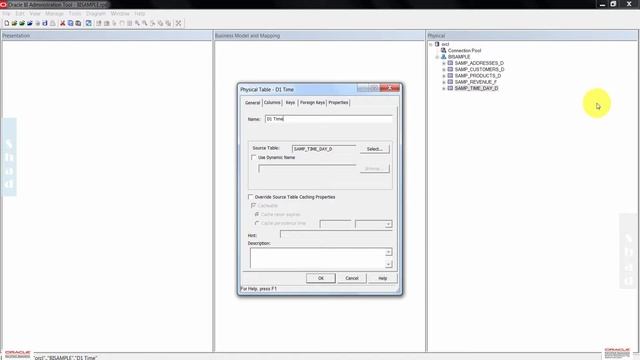
Task: Click the red Cut icon in toolbar
Action: pos(62,23)
